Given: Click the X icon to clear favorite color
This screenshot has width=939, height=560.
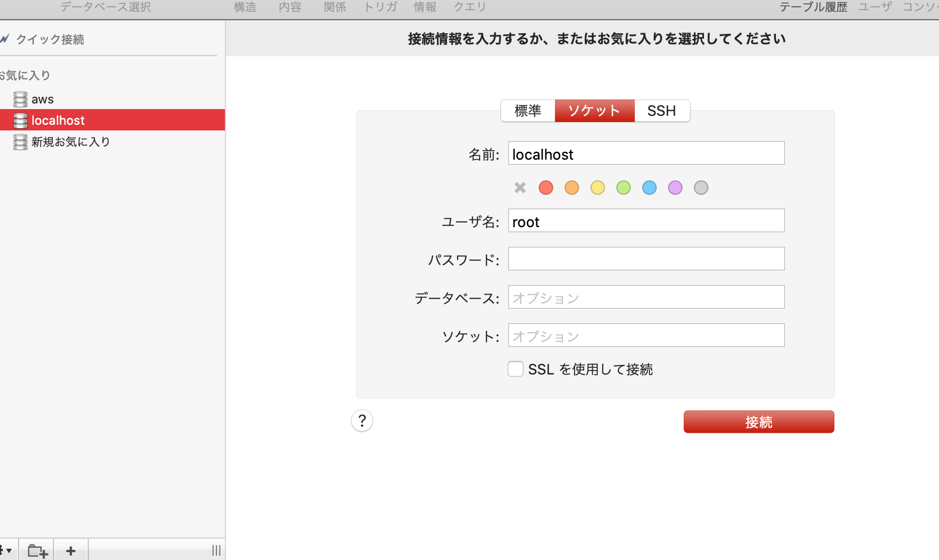Looking at the screenshot, I should [x=519, y=188].
